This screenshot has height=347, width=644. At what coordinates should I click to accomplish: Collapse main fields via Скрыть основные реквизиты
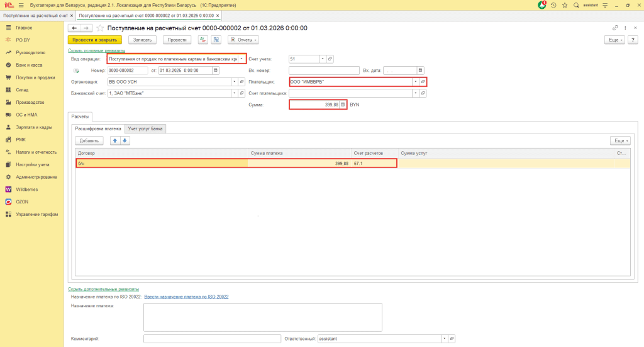pos(96,50)
